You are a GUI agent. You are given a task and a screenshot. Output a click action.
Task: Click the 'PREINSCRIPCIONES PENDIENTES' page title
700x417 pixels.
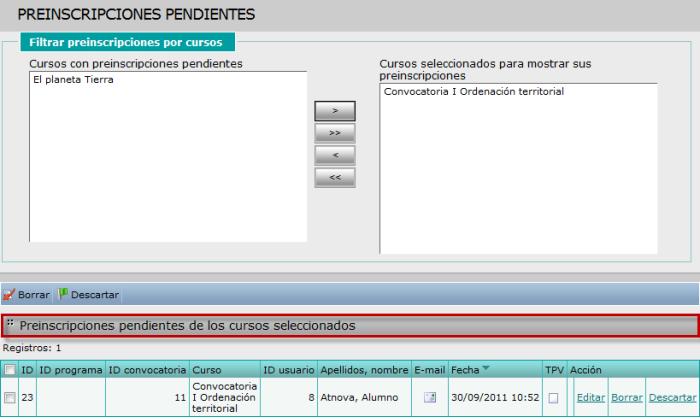click(x=136, y=14)
